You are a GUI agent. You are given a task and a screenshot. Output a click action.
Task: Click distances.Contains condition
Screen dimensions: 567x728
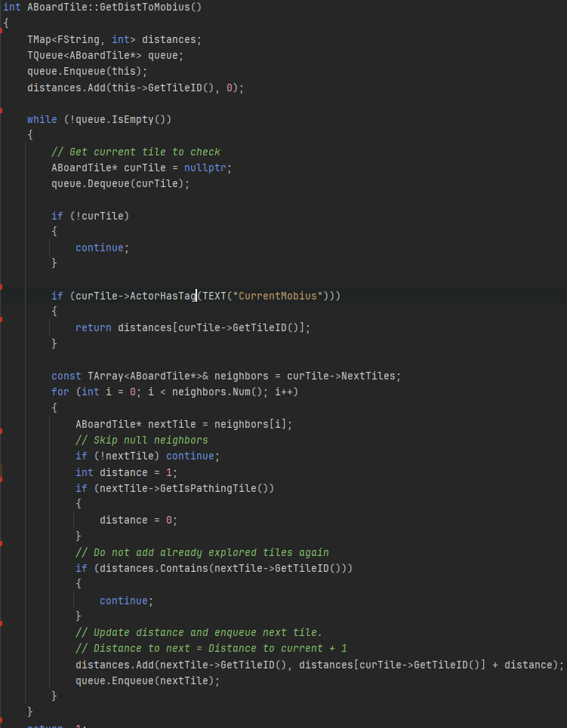pyautogui.click(x=223, y=569)
